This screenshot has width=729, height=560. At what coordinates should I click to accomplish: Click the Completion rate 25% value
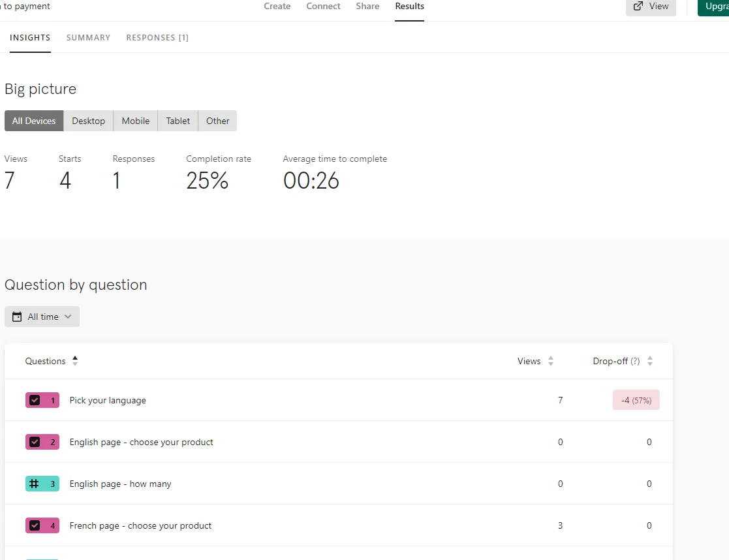pos(208,180)
